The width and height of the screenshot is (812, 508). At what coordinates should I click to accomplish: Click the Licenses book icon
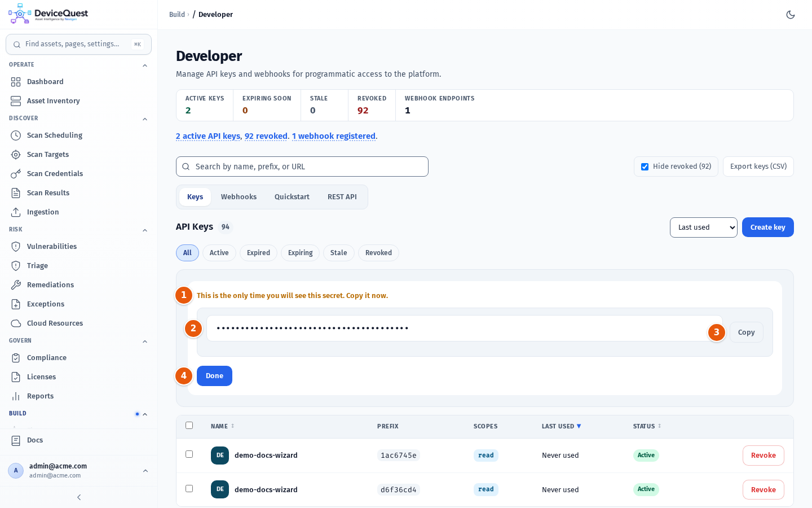[16, 377]
